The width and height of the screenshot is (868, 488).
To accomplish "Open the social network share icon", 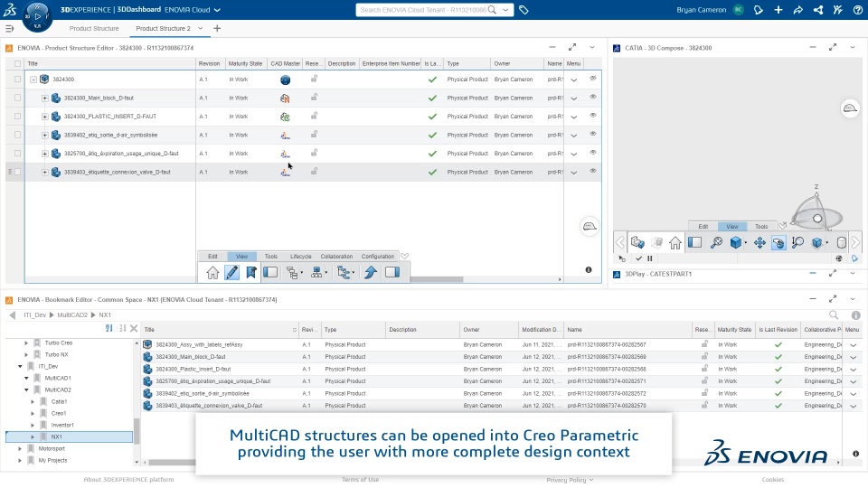I will pos(818,10).
